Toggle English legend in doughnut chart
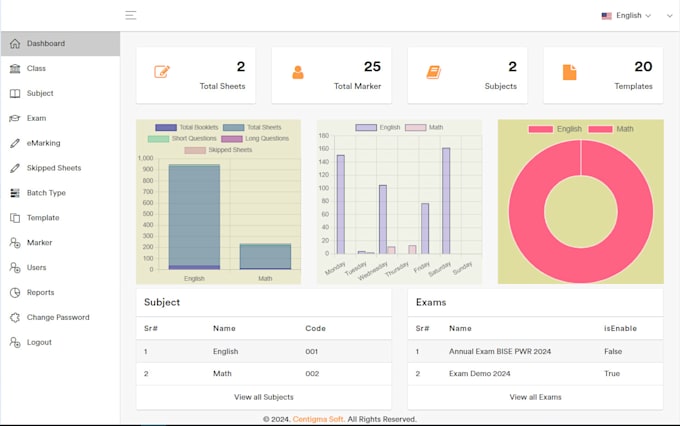 [x=541, y=129]
